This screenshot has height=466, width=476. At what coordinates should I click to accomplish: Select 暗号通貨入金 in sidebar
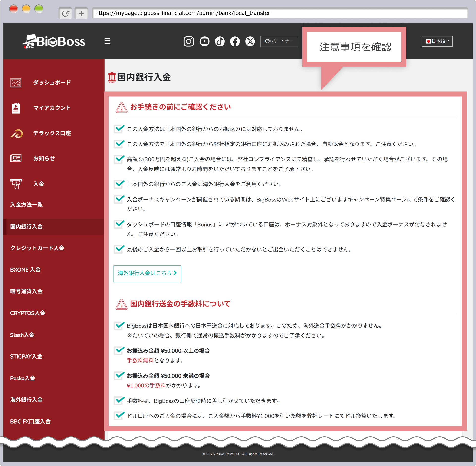tap(26, 291)
